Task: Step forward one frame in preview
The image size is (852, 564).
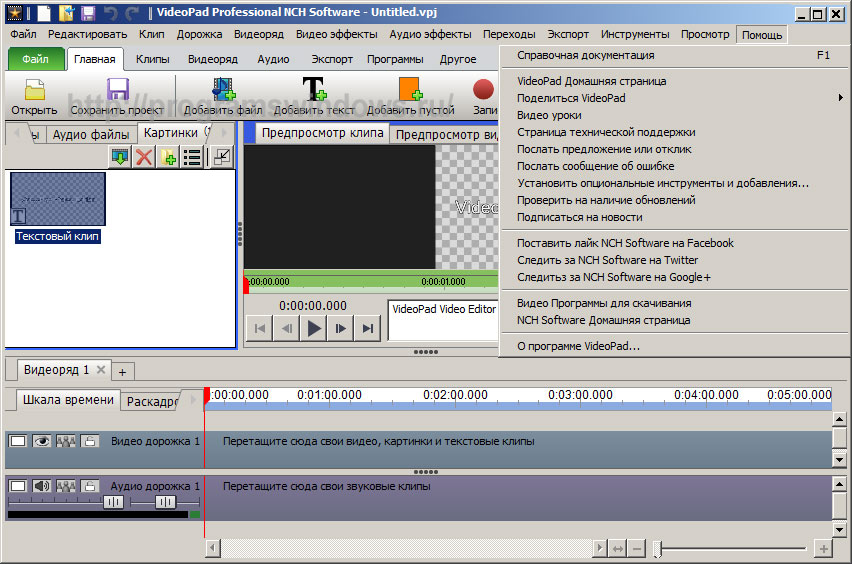Action: 341,328
